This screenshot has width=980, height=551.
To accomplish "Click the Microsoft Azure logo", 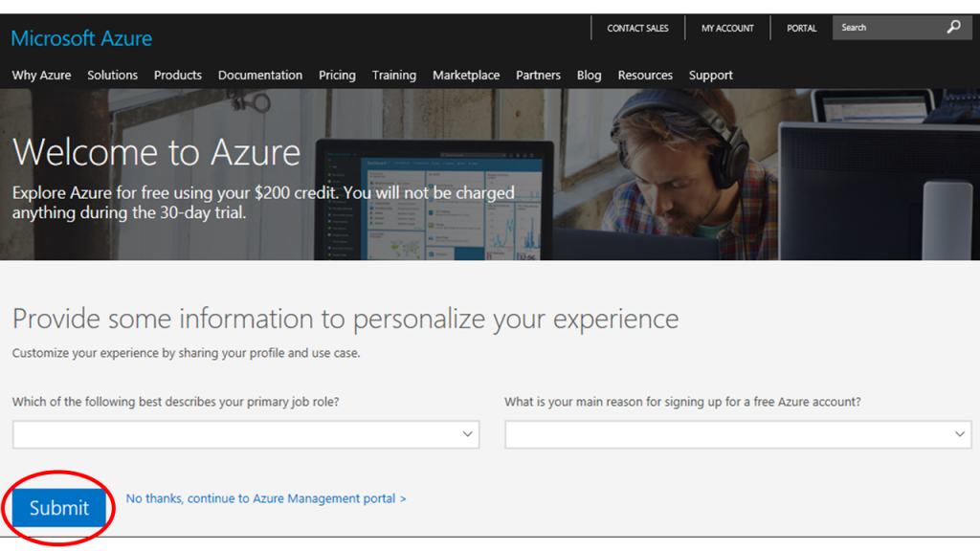I will tap(81, 37).
